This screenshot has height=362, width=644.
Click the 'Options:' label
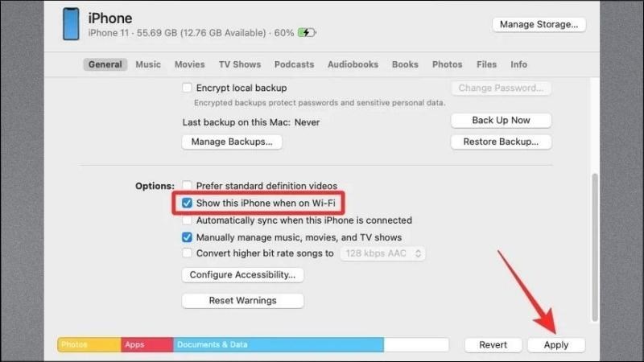155,186
